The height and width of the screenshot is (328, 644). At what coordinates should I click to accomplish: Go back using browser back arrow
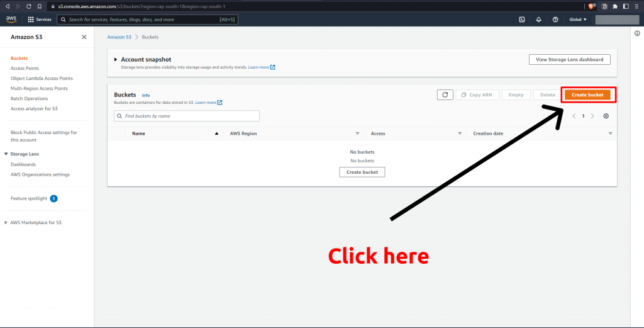7,6
